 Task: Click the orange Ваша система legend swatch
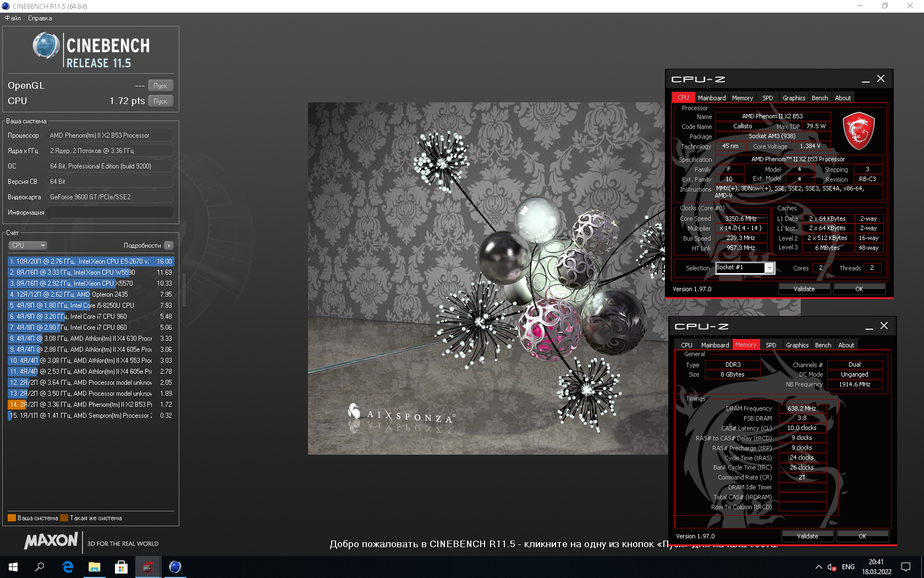12,518
